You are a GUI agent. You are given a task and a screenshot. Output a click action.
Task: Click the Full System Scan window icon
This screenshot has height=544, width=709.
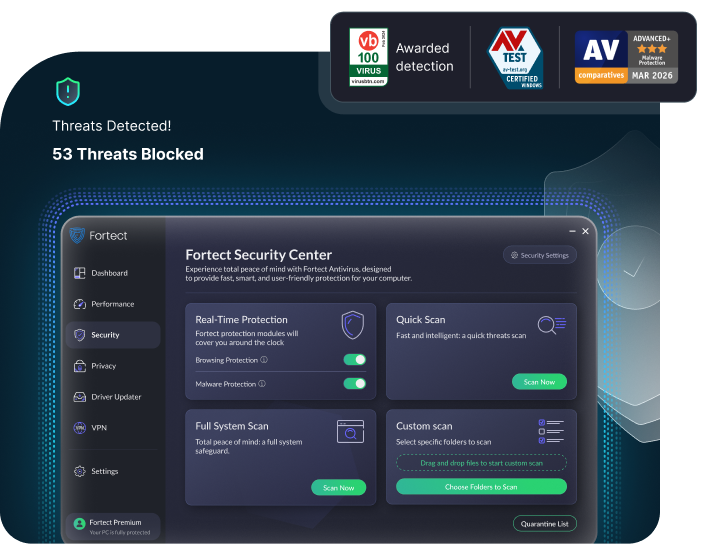(x=350, y=431)
